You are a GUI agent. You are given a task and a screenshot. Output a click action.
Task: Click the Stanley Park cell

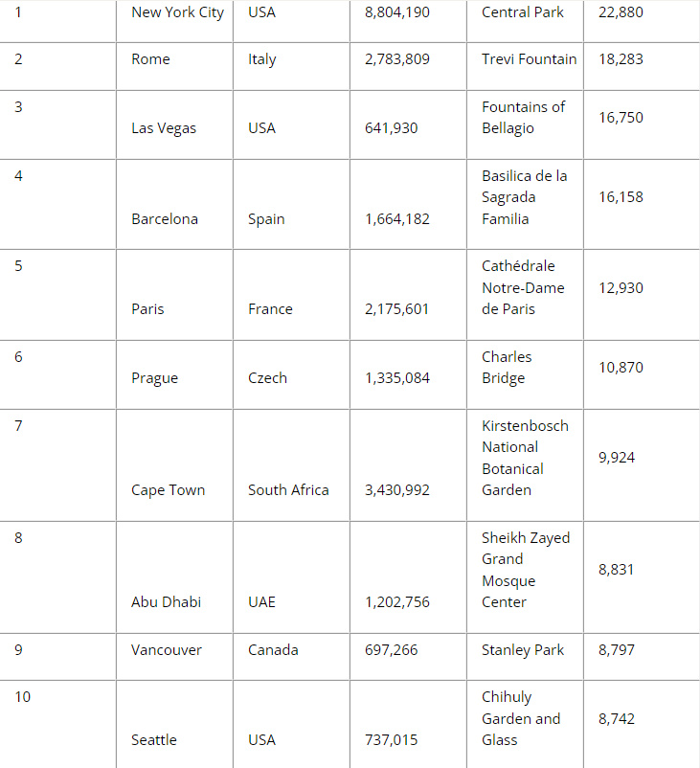pyautogui.click(x=523, y=650)
